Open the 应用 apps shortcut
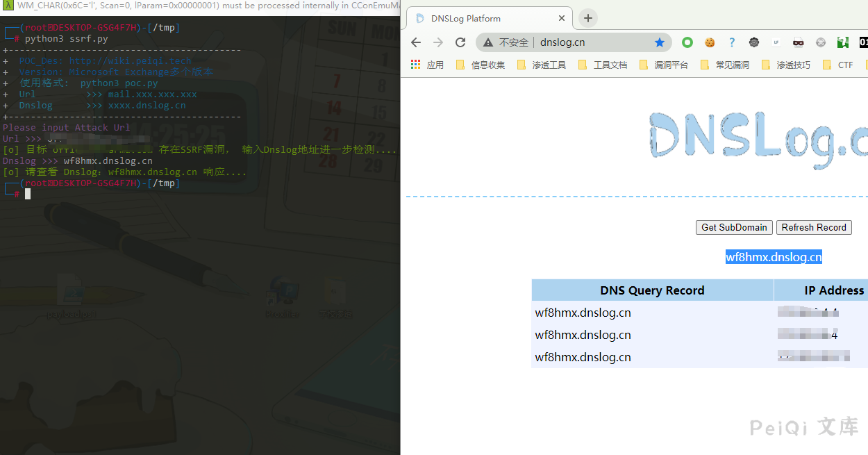Image resolution: width=868 pixels, height=455 pixels. 427,65
